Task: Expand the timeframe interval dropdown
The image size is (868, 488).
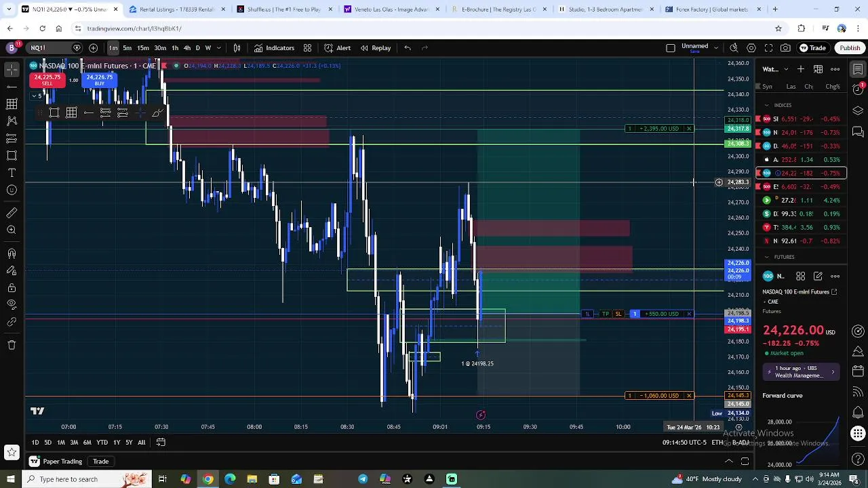Action: pos(218,48)
